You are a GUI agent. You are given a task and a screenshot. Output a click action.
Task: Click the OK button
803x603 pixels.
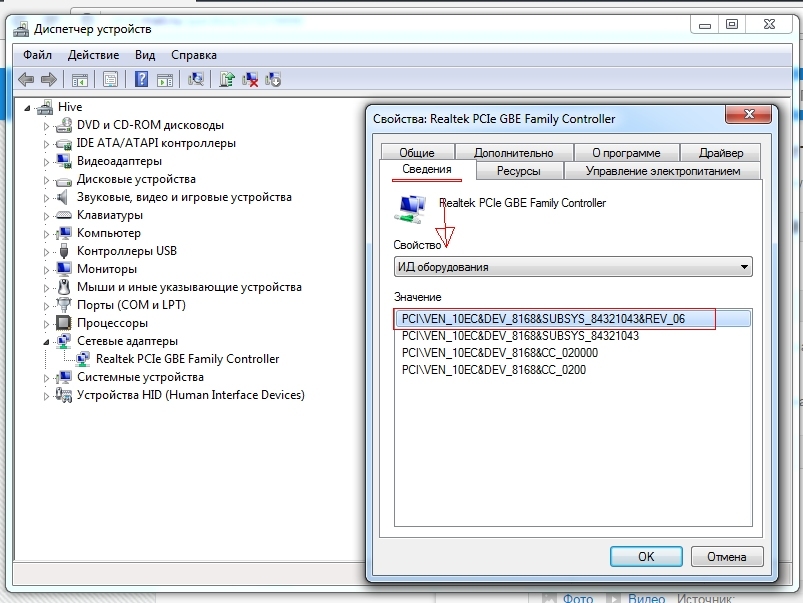pyautogui.click(x=646, y=556)
